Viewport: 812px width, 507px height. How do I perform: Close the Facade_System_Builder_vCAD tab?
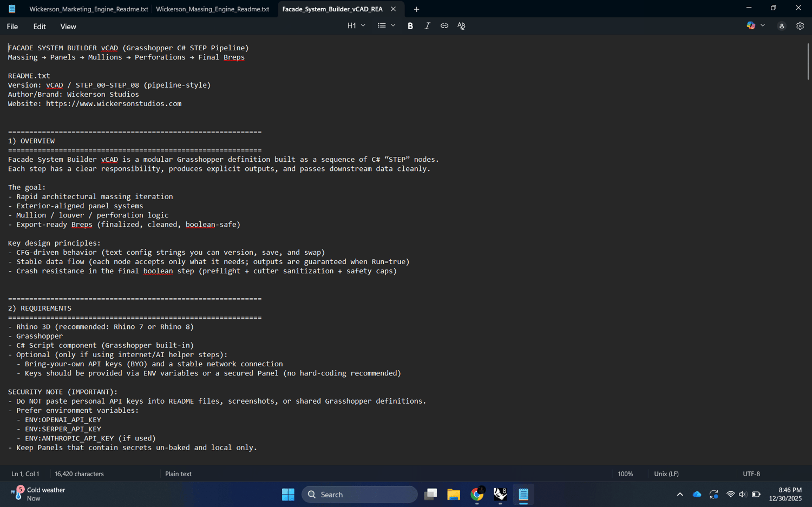point(394,9)
